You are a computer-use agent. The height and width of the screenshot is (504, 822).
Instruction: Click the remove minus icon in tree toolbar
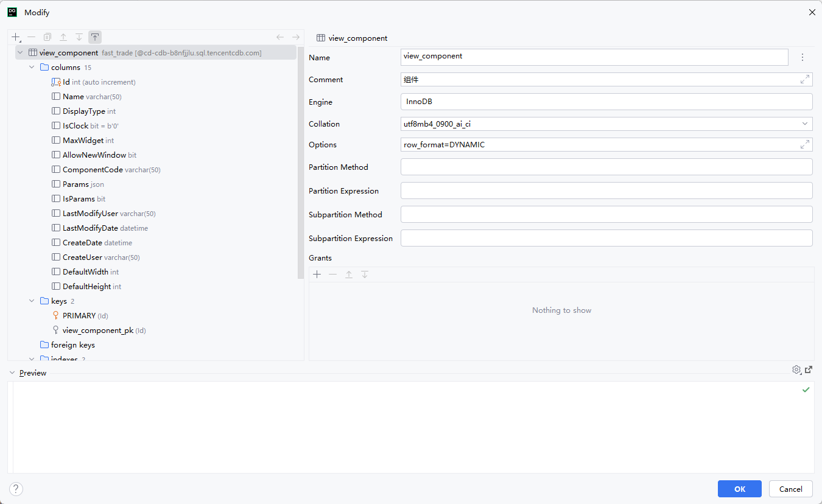pos(32,37)
